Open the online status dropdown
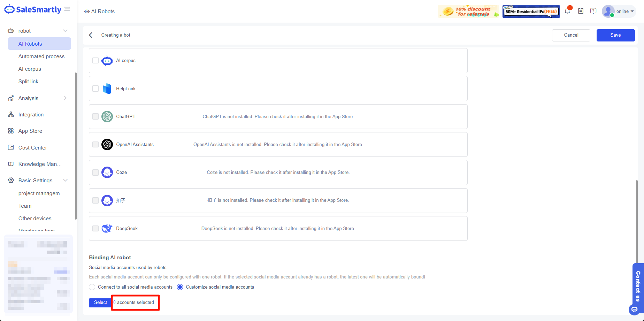 coord(625,12)
